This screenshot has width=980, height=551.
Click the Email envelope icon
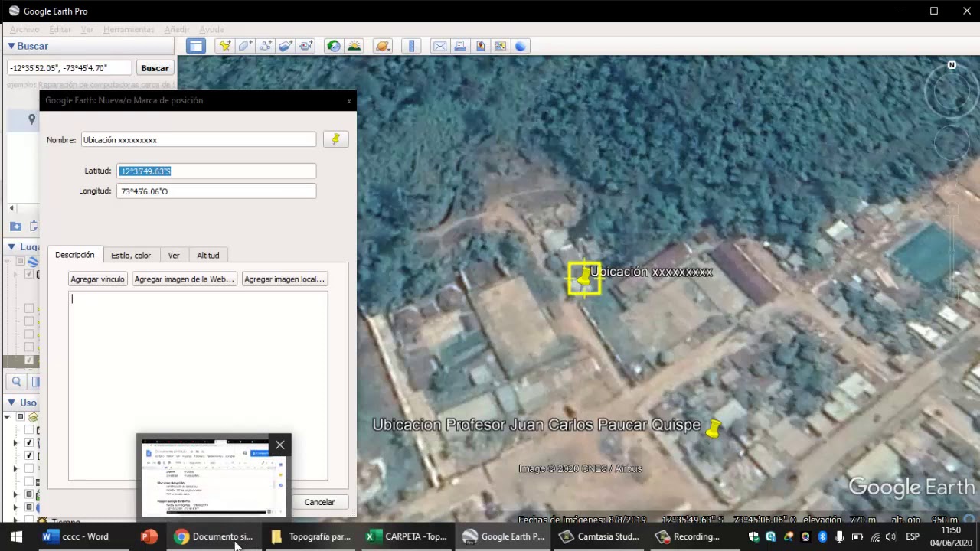click(439, 46)
